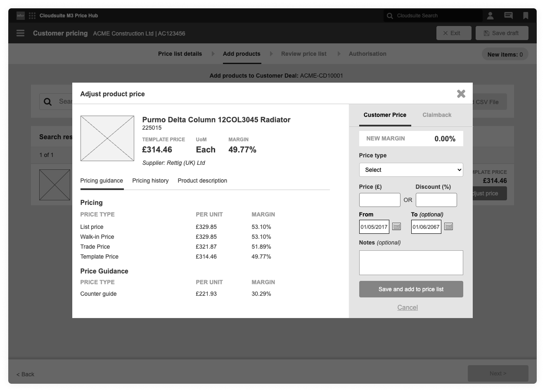Switch to the Customer Price tab

click(385, 115)
